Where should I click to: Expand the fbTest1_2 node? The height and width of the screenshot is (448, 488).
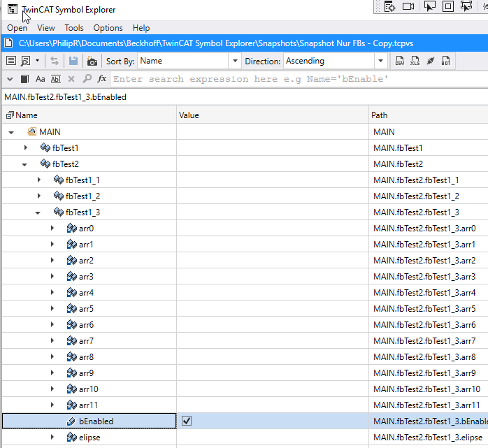tap(39, 196)
